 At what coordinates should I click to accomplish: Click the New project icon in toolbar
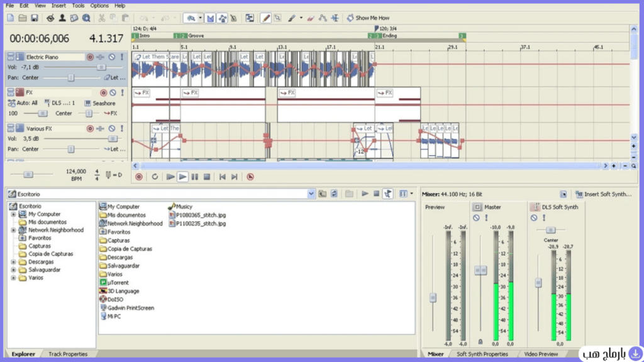pyautogui.click(x=10, y=18)
